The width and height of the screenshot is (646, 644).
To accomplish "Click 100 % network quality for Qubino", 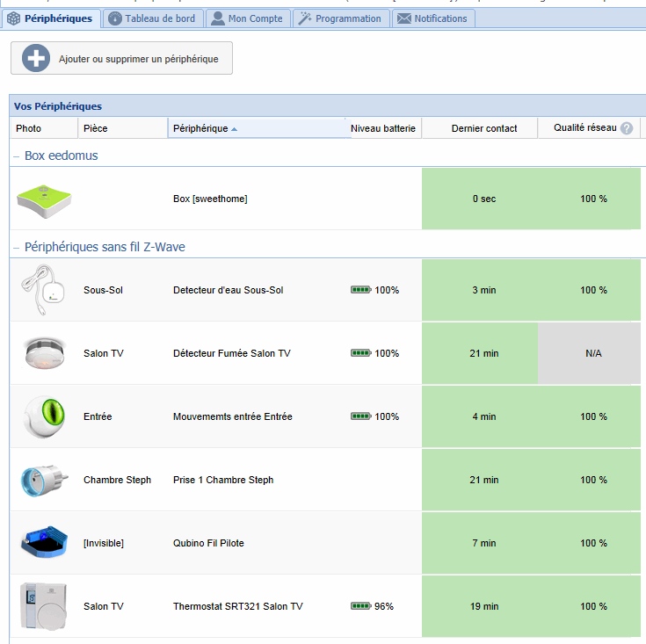I will pos(589,543).
